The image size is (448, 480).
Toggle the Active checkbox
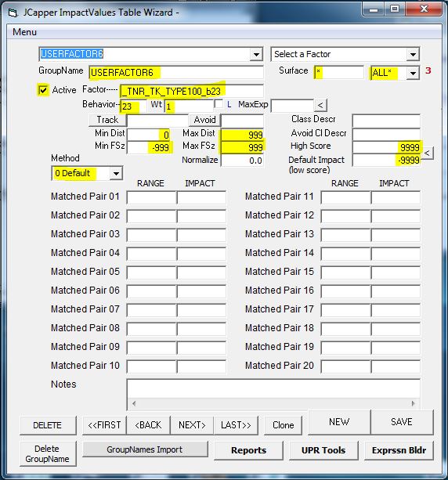[43, 90]
